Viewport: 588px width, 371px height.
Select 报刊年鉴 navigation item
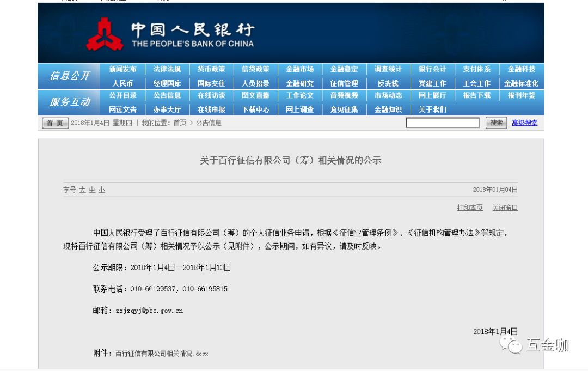point(521,95)
